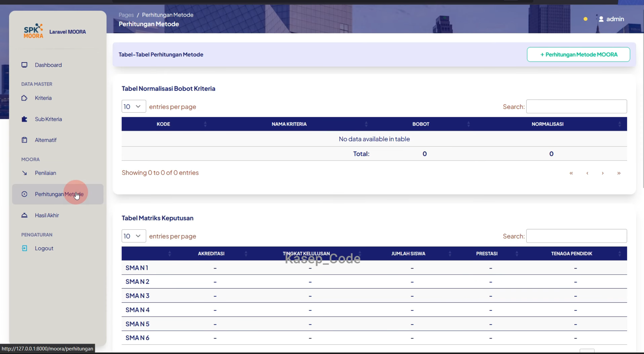This screenshot has height=354, width=644.
Task: Click the Penilaian arrow icon
Action: tap(24, 173)
